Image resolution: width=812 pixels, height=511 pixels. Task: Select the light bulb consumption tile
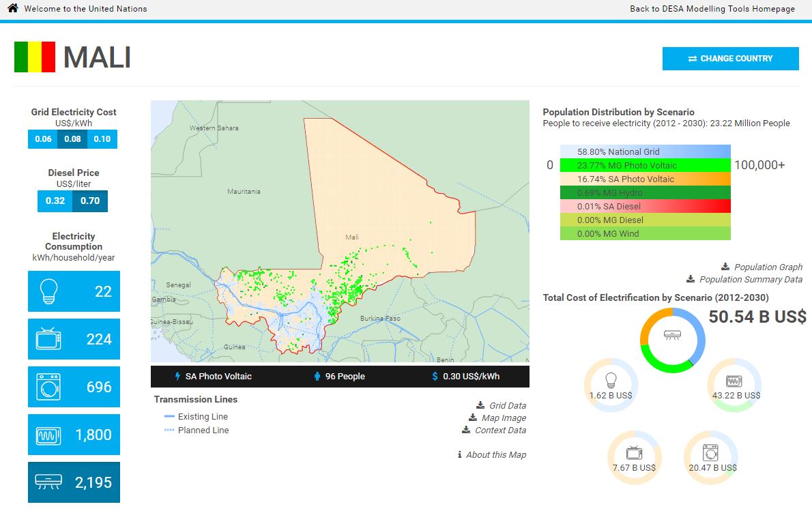[x=74, y=291]
